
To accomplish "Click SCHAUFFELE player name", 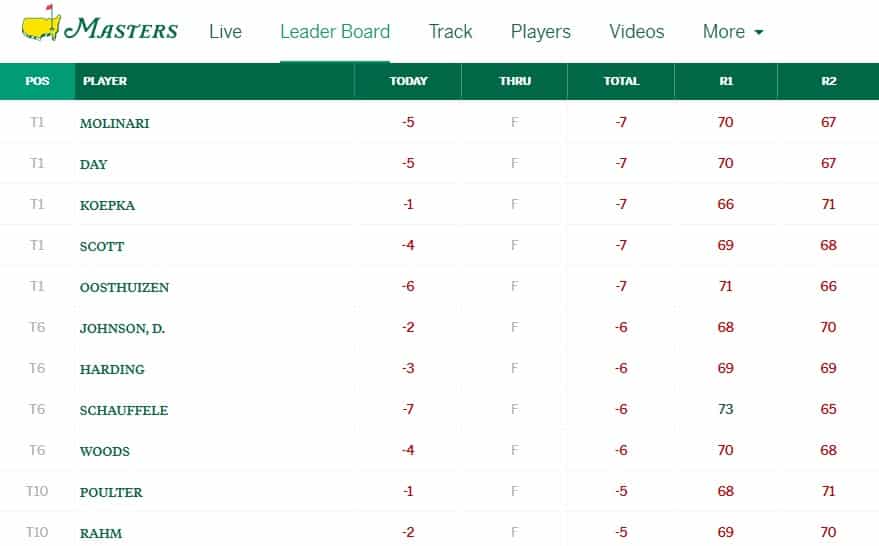I will 123,410.
